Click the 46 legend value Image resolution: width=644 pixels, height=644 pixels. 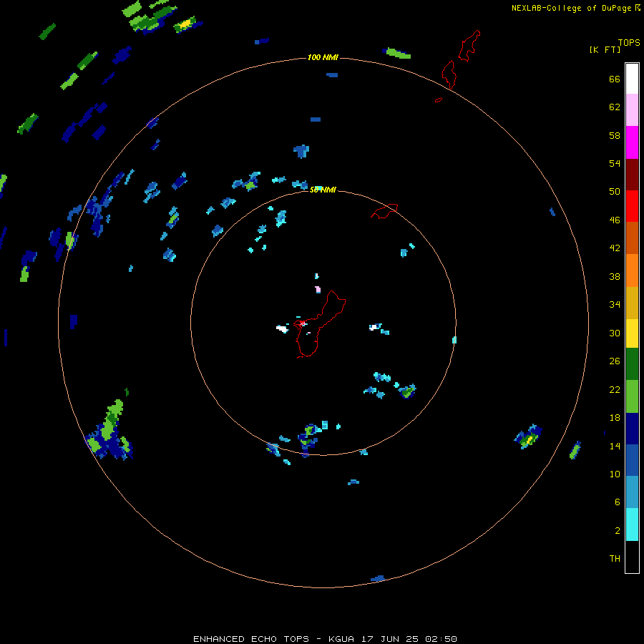pos(615,220)
